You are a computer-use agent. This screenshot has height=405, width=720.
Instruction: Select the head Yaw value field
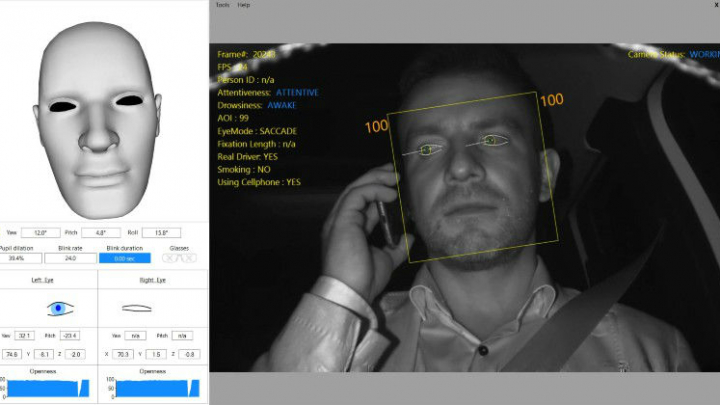point(41,232)
